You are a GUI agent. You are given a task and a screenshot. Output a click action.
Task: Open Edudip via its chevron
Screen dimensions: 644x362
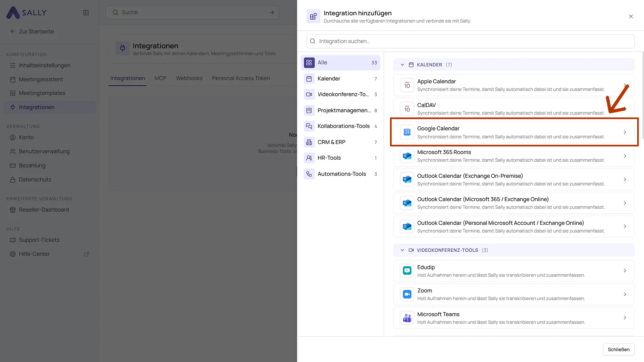pos(625,271)
